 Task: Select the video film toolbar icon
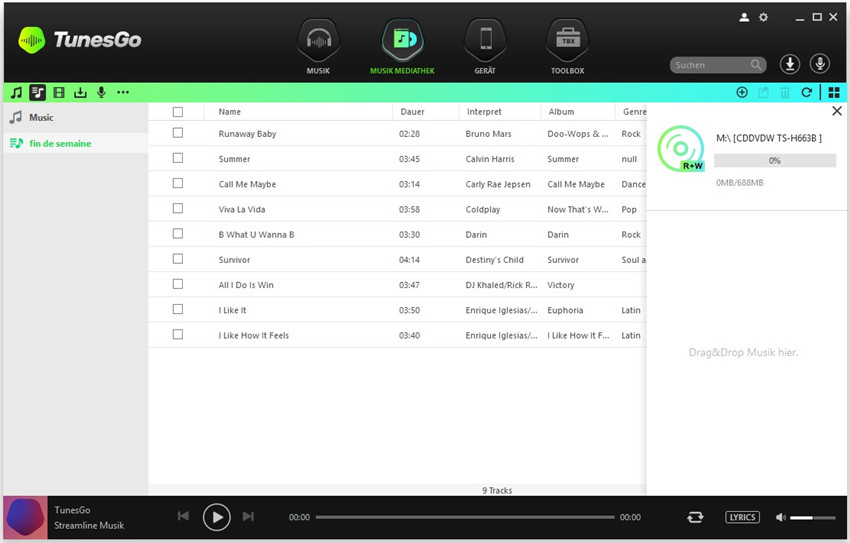[x=59, y=93]
